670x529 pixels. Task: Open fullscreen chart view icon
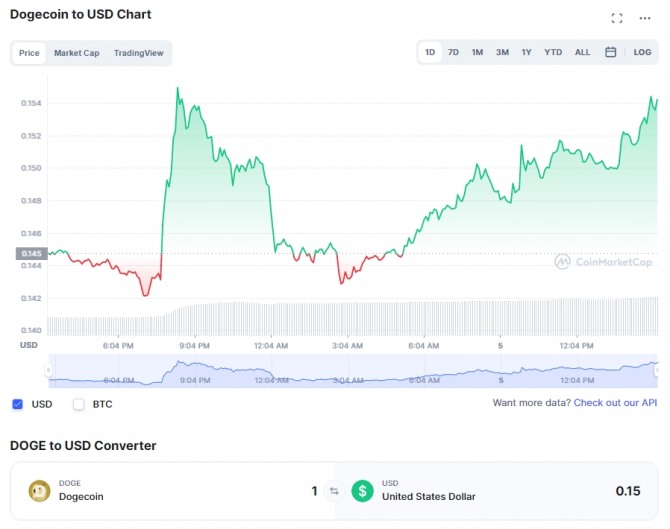tap(617, 18)
